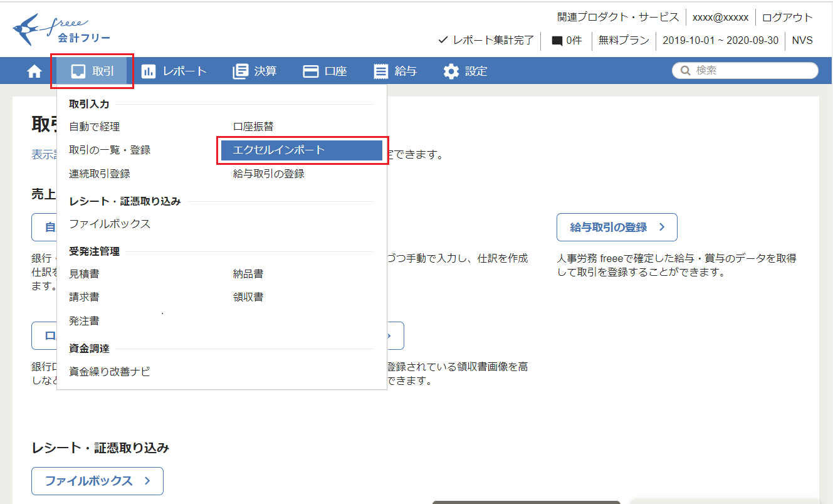Open the 口座 menu
Viewport: 833px width, 504px height.
(325, 71)
